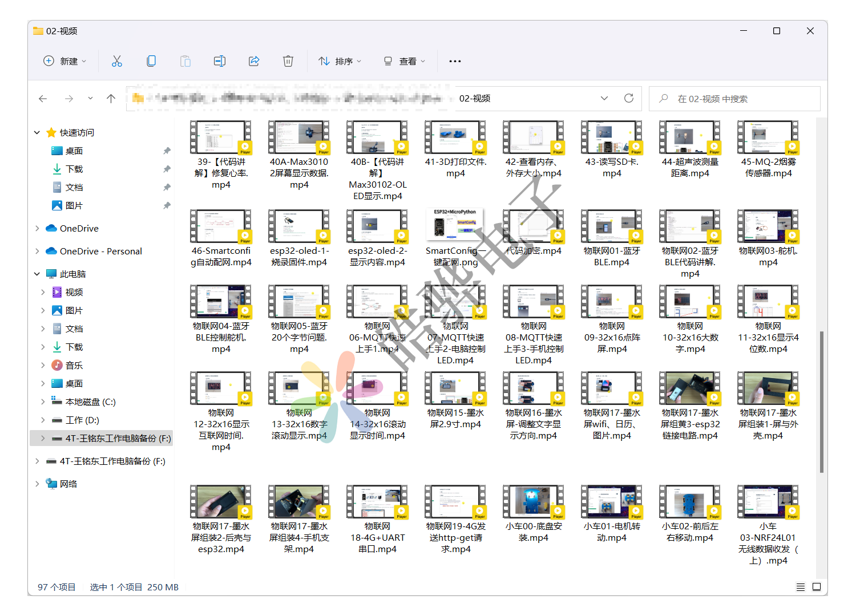Select 桌面 under Quick access
Viewport: 856px width, 616px height.
74,151
